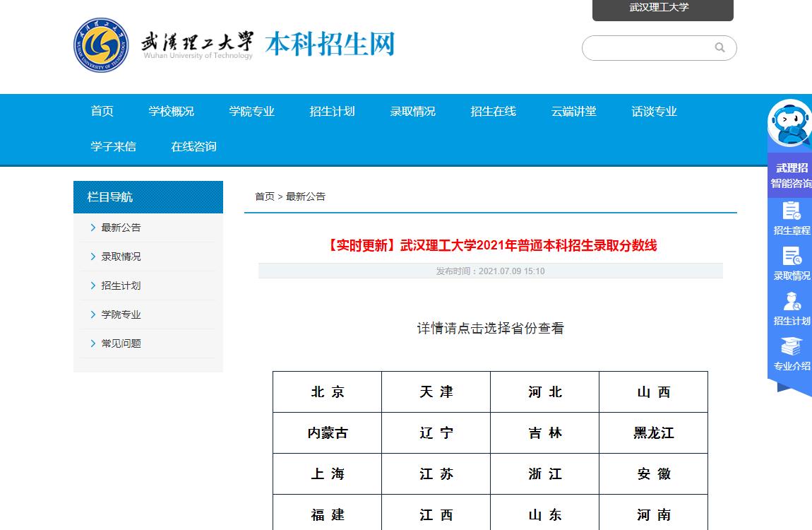Image resolution: width=812 pixels, height=530 pixels.
Task: Click chevron arrow beside 录取情况 in sidebar
Action: point(92,257)
